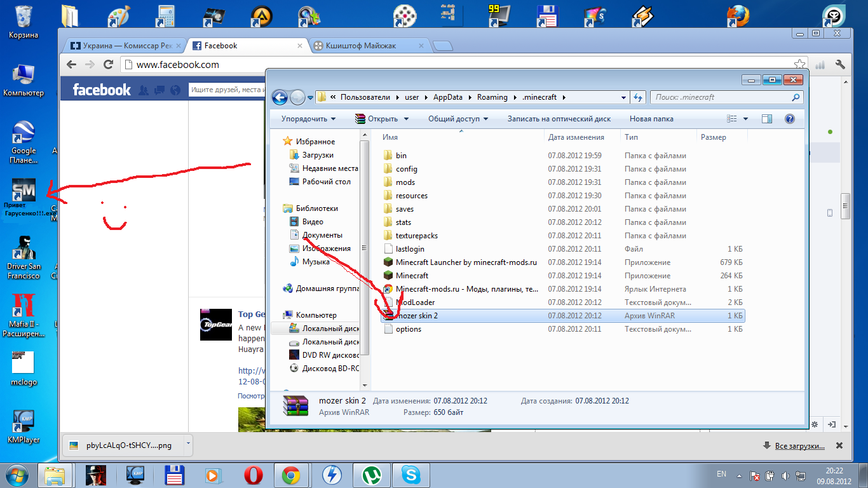Viewport: 868px width, 488px height.
Task: Bookmark the page with Chrome's star icon
Action: [800, 64]
